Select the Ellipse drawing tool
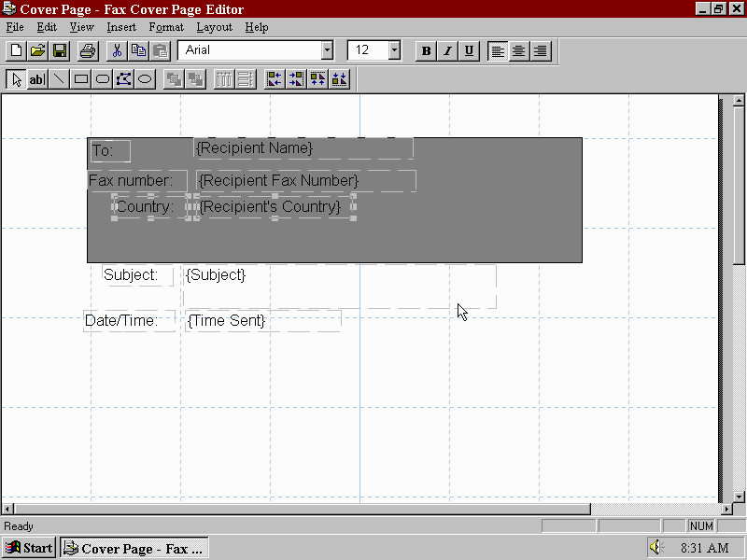 tap(145, 79)
